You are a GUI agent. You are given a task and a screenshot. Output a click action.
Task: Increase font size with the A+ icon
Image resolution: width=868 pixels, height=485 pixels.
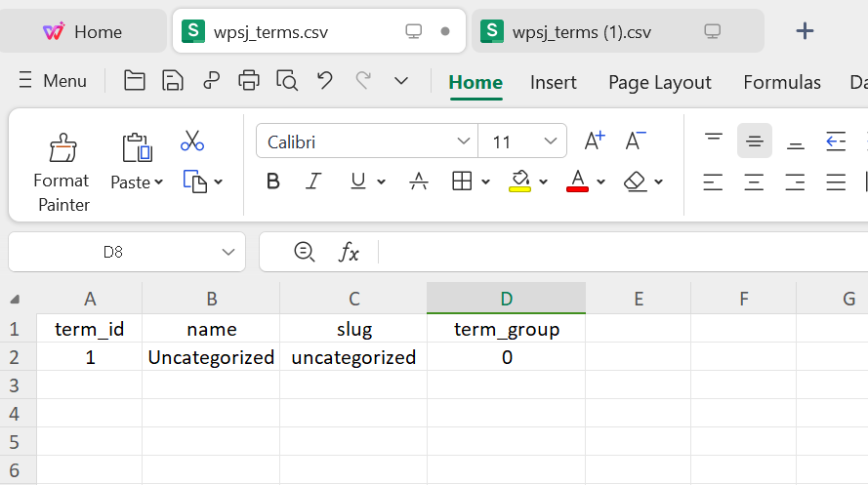click(594, 141)
